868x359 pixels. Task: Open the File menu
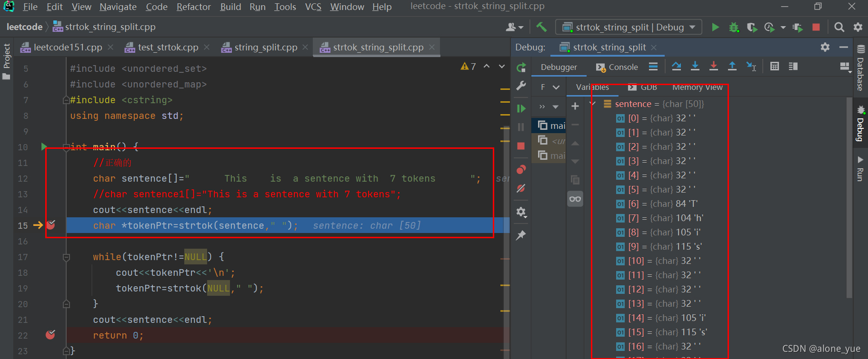[x=30, y=7]
